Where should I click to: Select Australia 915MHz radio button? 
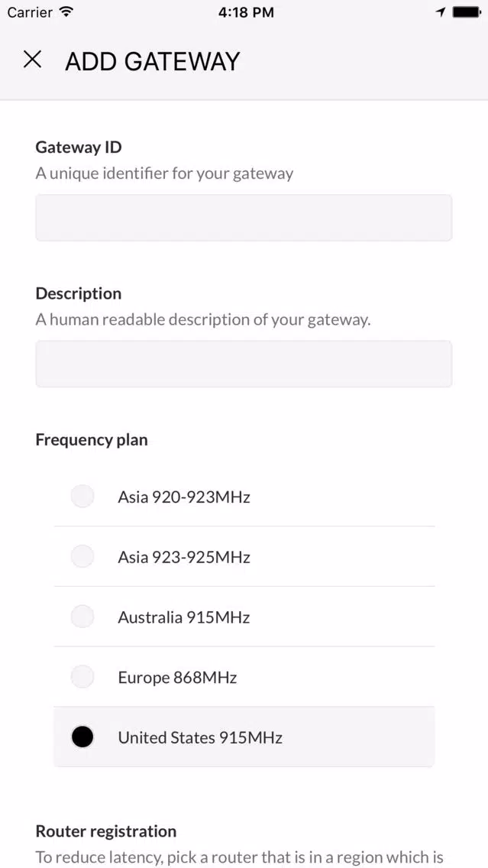coord(82,616)
